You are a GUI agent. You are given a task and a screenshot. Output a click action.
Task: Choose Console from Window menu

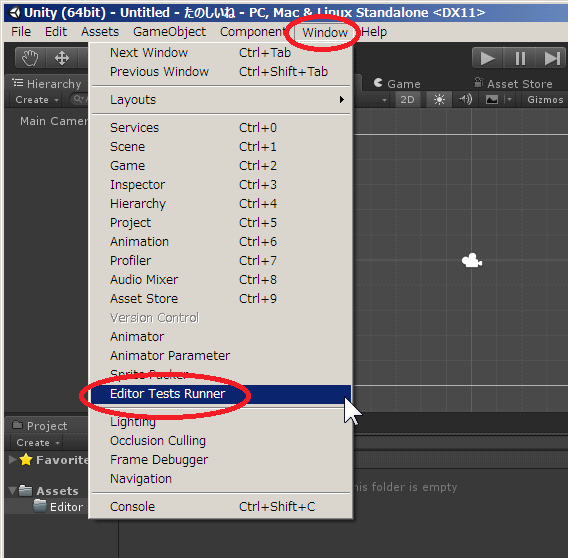coord(221,507)
